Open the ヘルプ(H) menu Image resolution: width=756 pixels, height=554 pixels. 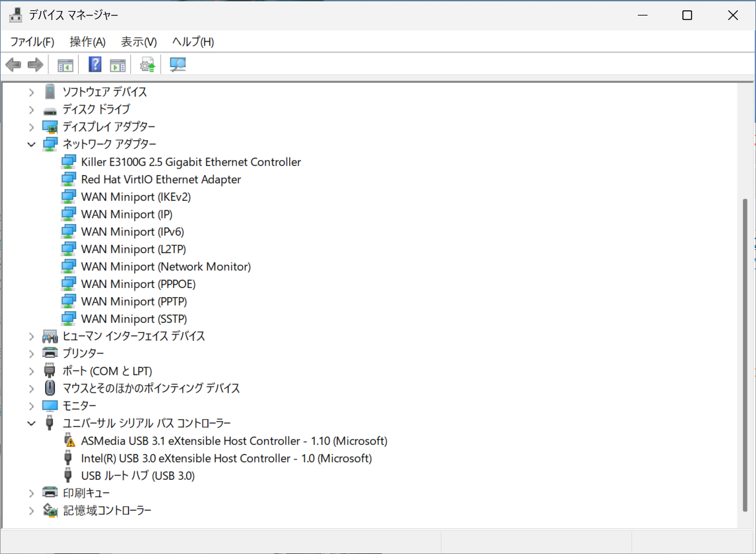[x=193, y=42]
